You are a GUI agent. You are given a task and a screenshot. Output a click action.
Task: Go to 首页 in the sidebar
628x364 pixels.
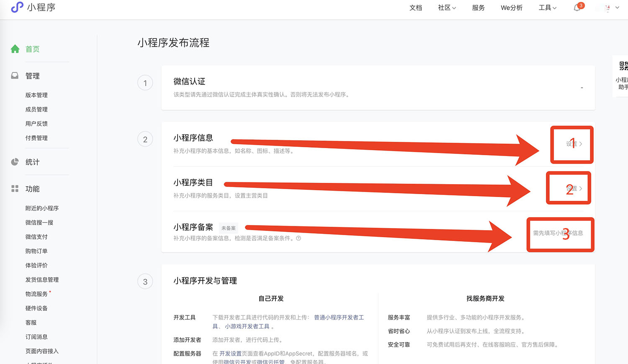33,49
